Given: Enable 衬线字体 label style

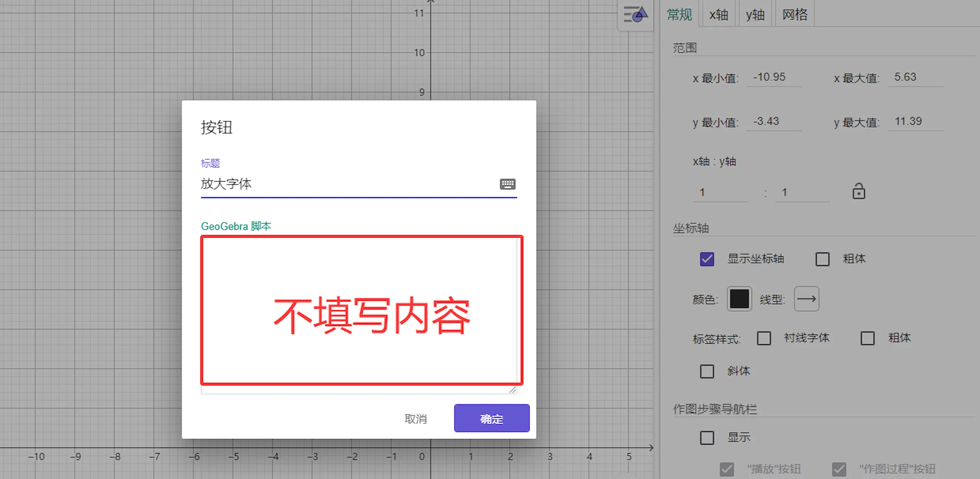Looking at the screenshot, I should (764, 338).
